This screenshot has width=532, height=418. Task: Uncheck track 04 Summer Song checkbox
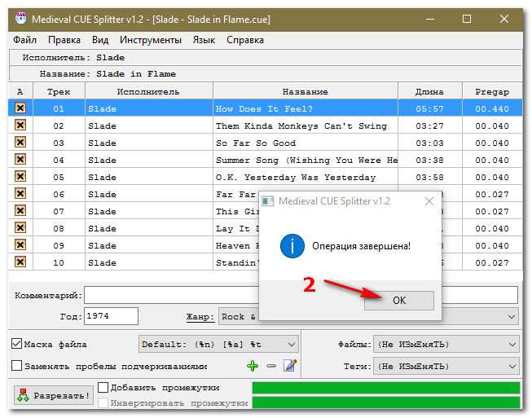point(20,159)
